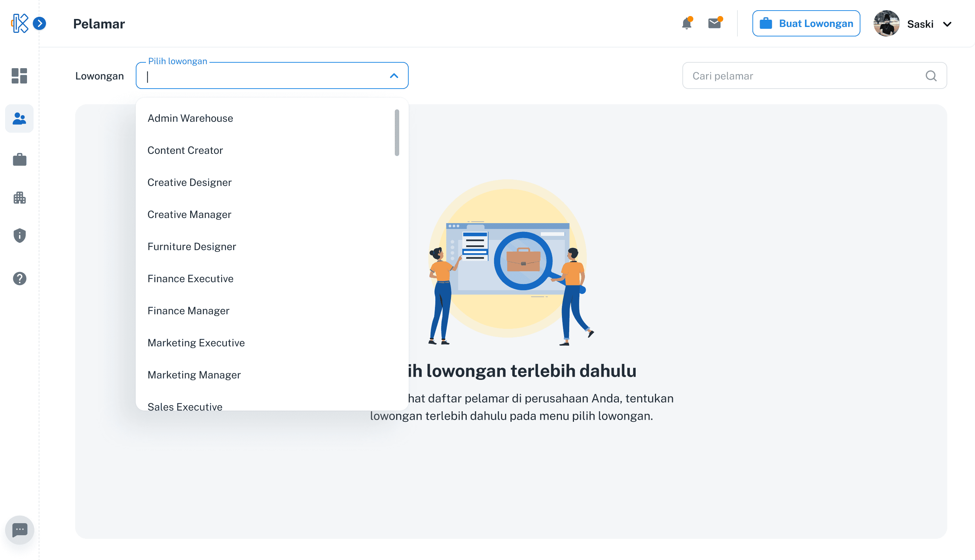The image size is (975, 560).
Task: Choose Finance Manager option
Action: click(x=188, y=310)
